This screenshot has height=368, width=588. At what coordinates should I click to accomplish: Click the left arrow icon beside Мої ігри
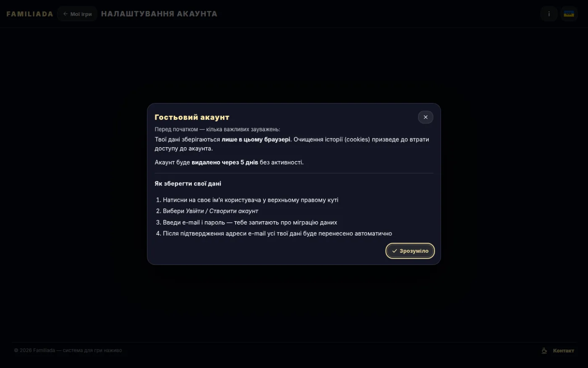tap(66, 14)
